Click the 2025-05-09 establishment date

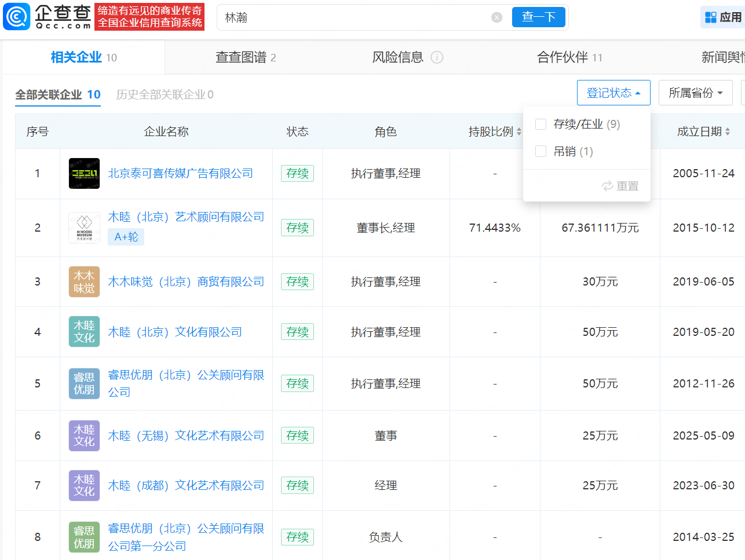click(x=704, y=435)
